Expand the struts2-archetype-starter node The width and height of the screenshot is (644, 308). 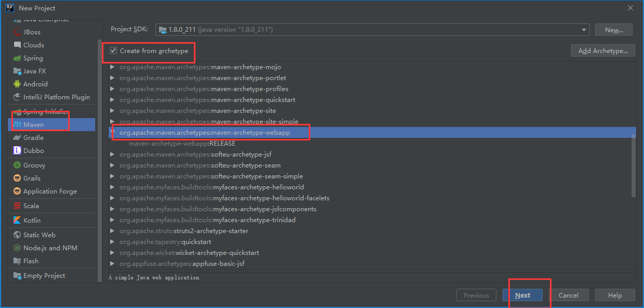[x=112, y=231]
